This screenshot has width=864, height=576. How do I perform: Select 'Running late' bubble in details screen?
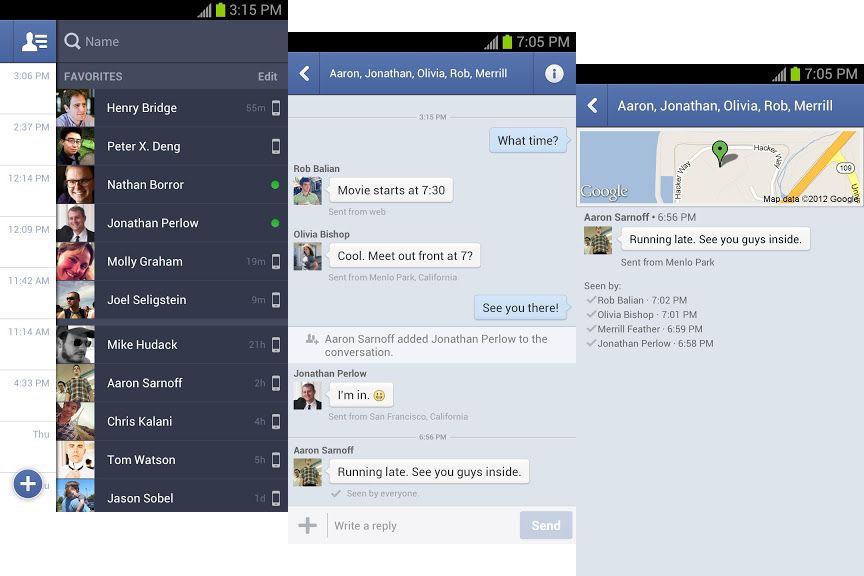click(715, 239)
